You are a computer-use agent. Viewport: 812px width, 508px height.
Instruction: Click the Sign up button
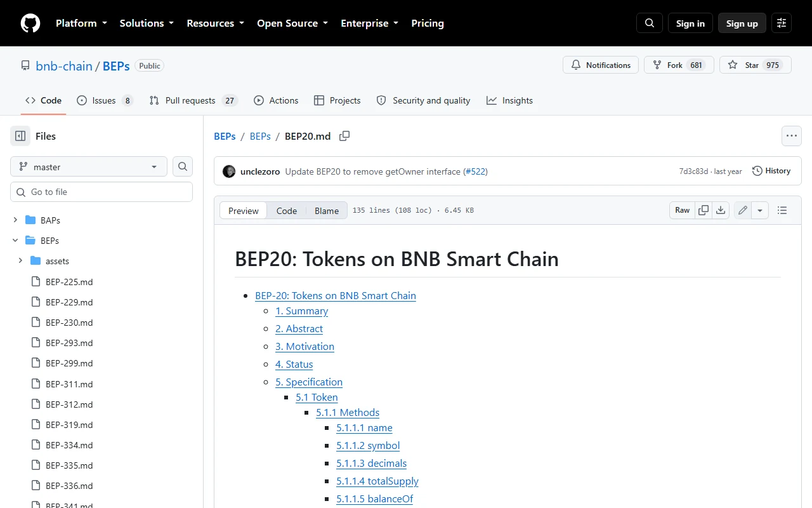(x=742, y=23)
